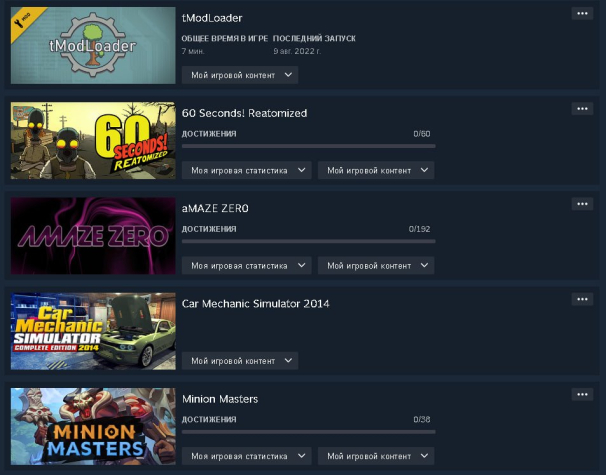606x475 pixels.
Task: Expand aMAZE ZERO 'Моя игровая статистика' dropdown
Action: (x=247, y=266)
